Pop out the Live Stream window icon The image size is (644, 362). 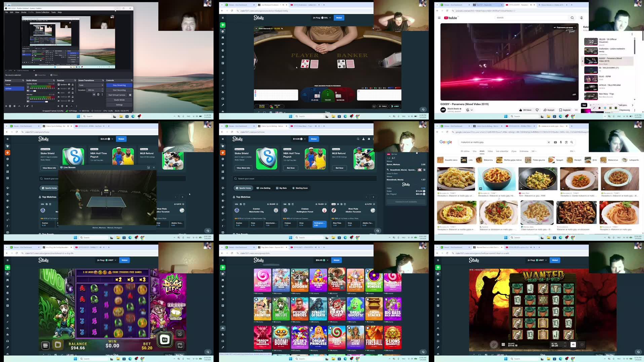tap(148, 167)
